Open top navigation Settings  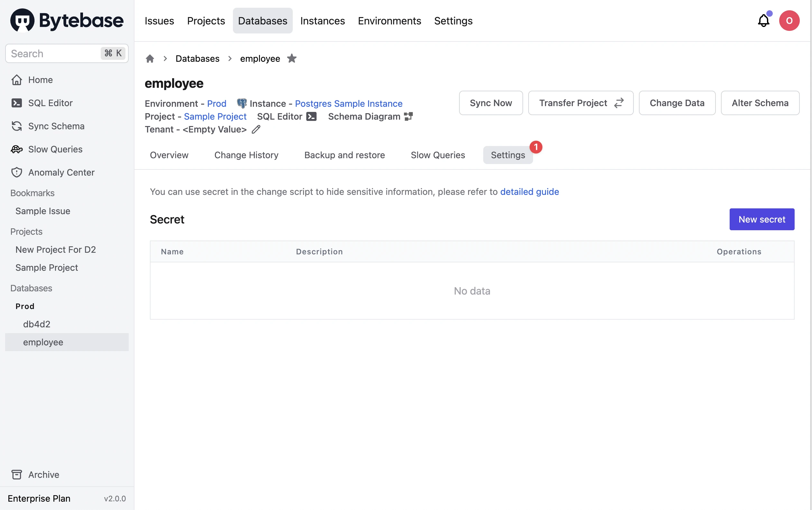point(453,21)
